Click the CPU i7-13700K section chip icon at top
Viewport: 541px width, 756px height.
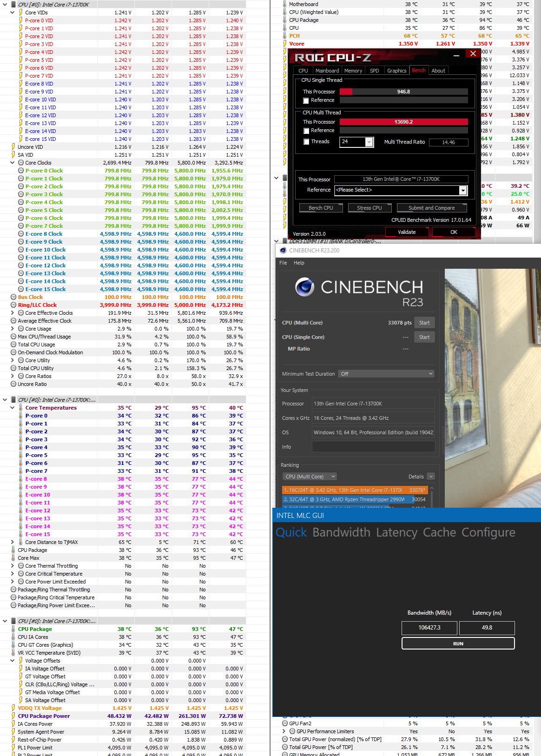point(13,5)
